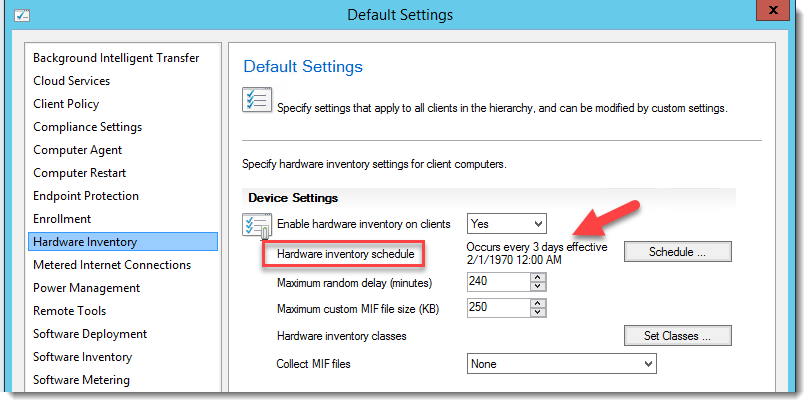Go to Endpoint Protection settings
Viewport: 811px width, 407px height.
point(86,196)
